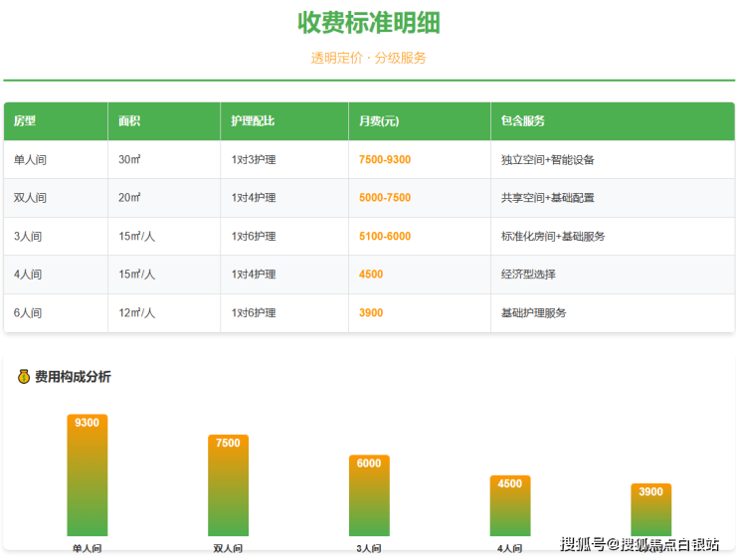The height and width of the screenshot is (560, 736).
Task: Click the 经济型选择 service cell
Action: coord(528,275)
